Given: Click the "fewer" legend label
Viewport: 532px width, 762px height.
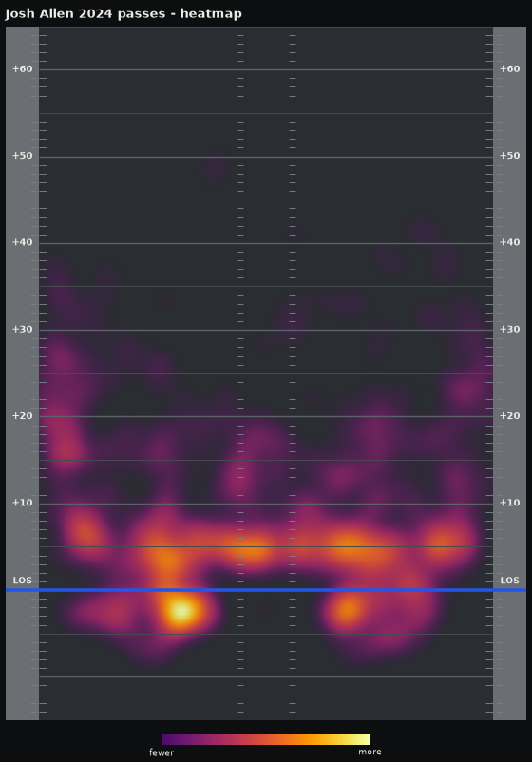Looking at the screenshot, I should click(x=161, y=752).
